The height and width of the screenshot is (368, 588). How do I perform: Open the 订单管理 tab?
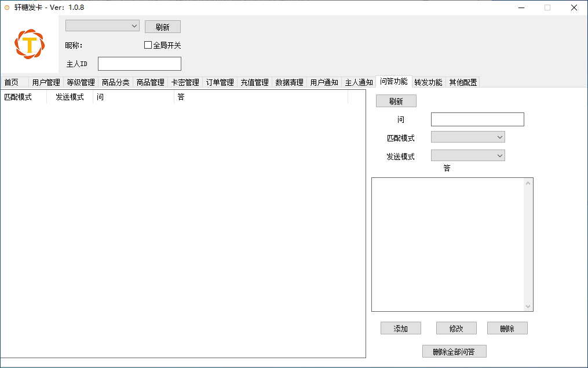[x=220, y=82]
